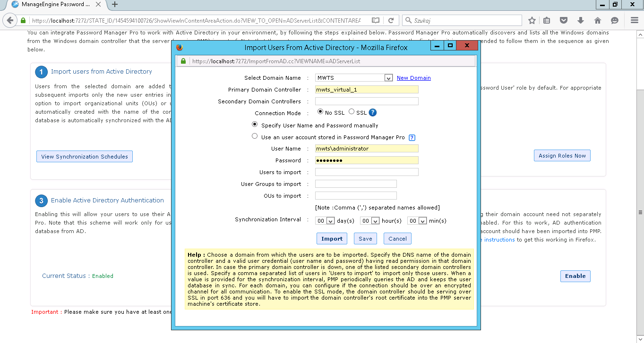Click the search magnifier icon in search box
The width and height of the screenshot is (644, 343).
coord(408,21)
